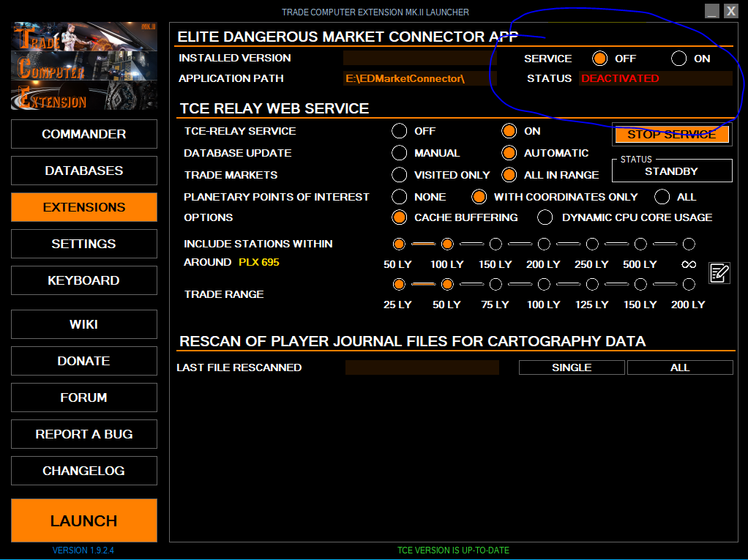Click the Stop Service button
This screenshot has height=560, width=748.
pyautogui.click(x=672, y=135)
